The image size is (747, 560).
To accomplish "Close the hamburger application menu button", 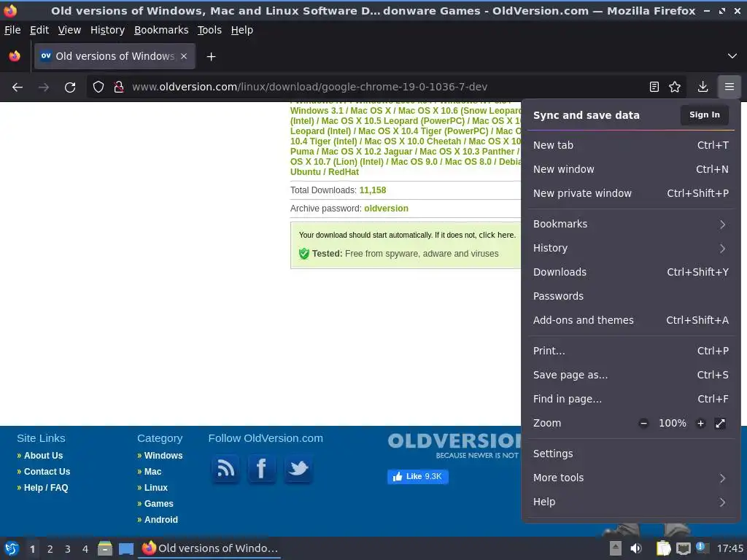I will [x=729, y=87].
